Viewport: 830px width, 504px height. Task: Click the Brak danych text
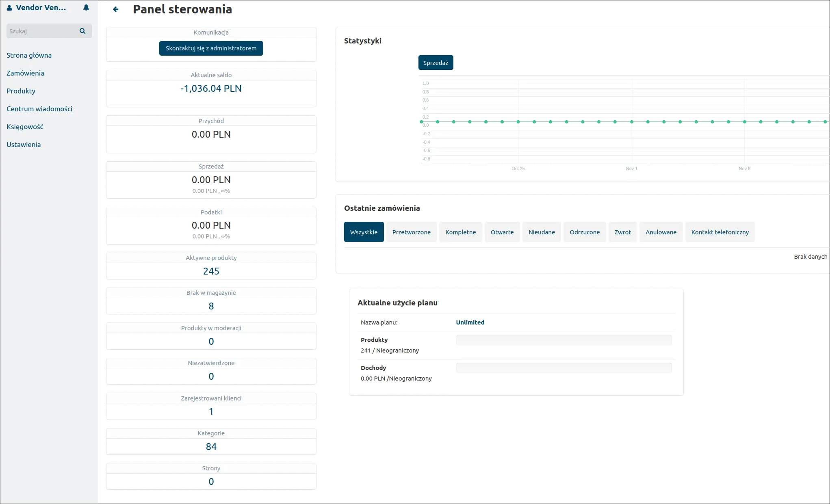click(x=810, y=257)
